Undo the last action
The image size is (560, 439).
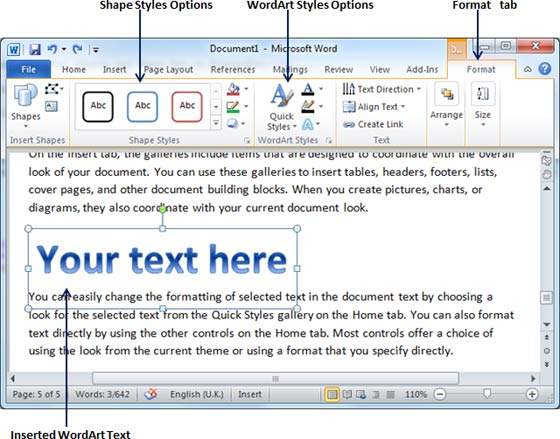pos(52,49)
